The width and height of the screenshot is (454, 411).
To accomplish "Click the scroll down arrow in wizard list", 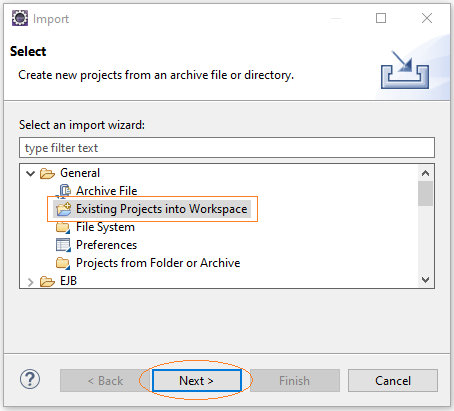I will 425,280.
